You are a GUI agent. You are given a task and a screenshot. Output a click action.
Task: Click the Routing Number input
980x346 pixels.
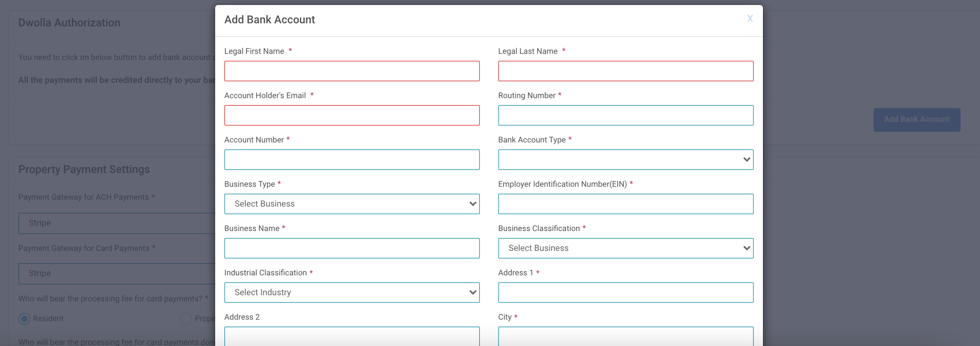click(626, 115)
